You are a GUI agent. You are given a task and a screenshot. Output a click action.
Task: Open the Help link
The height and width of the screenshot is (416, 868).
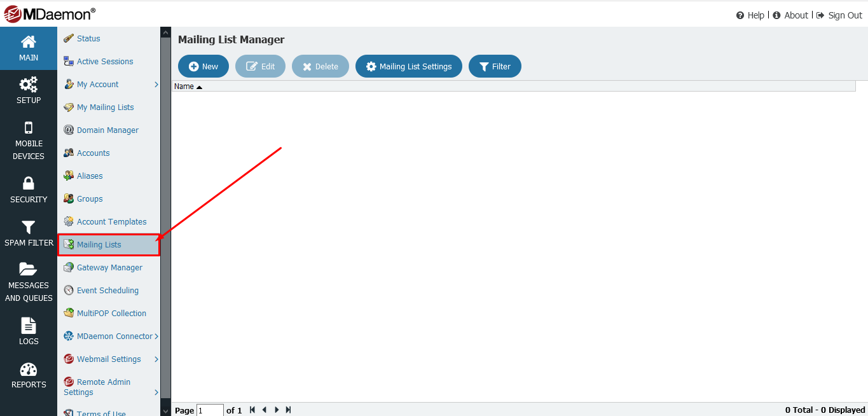pyautogui.click(x=750, y=15)
